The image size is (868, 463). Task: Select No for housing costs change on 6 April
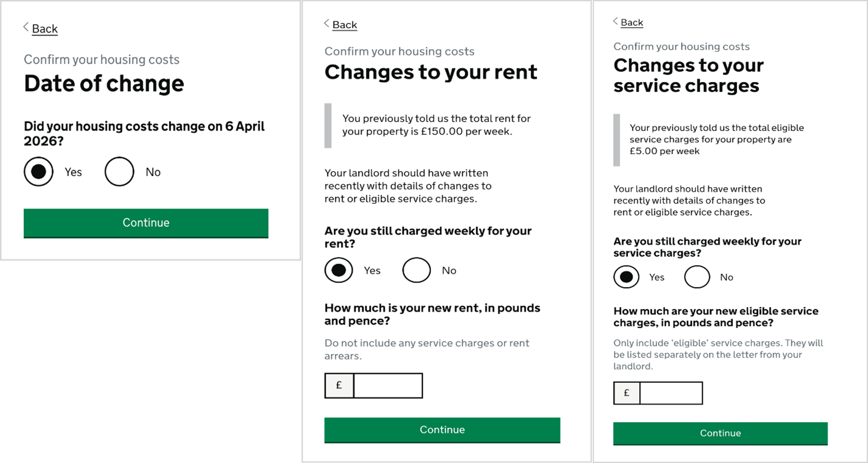click(x=119, y=171)
